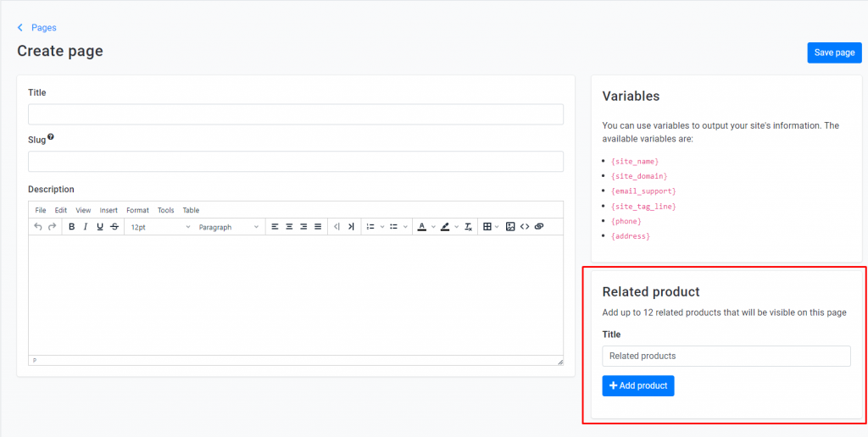Viewport: 868px width, 437px height.
Task: Click the Related products title field
Action: (726, 357)
